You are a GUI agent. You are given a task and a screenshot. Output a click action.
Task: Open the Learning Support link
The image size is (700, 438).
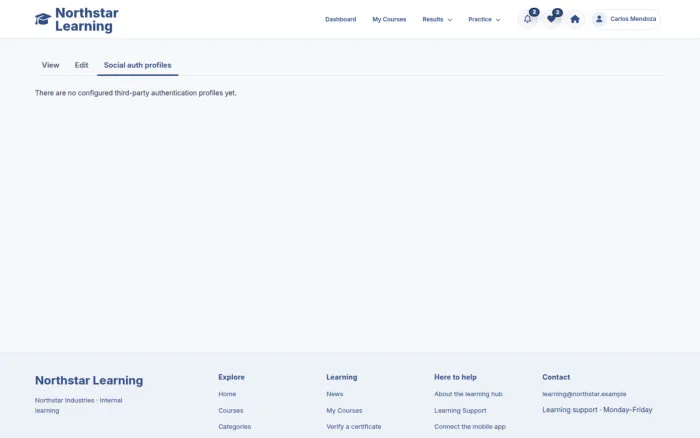[460, 411]
